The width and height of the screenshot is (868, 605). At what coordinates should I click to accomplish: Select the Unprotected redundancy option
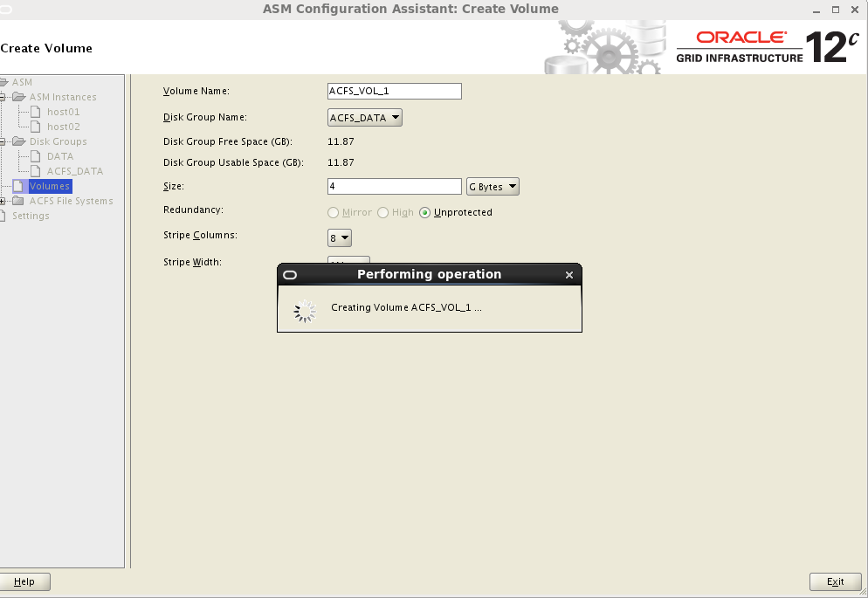click(x=424, y=212)
